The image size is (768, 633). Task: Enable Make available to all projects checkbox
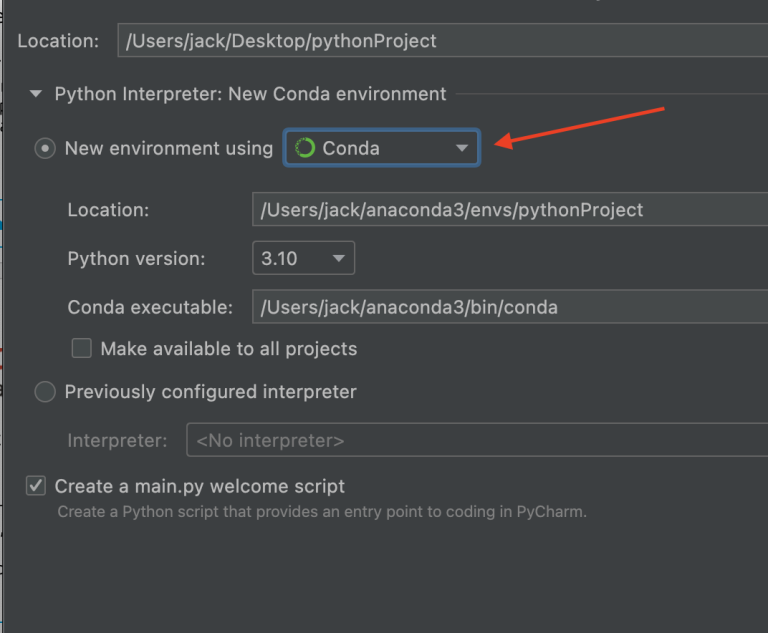82,349
